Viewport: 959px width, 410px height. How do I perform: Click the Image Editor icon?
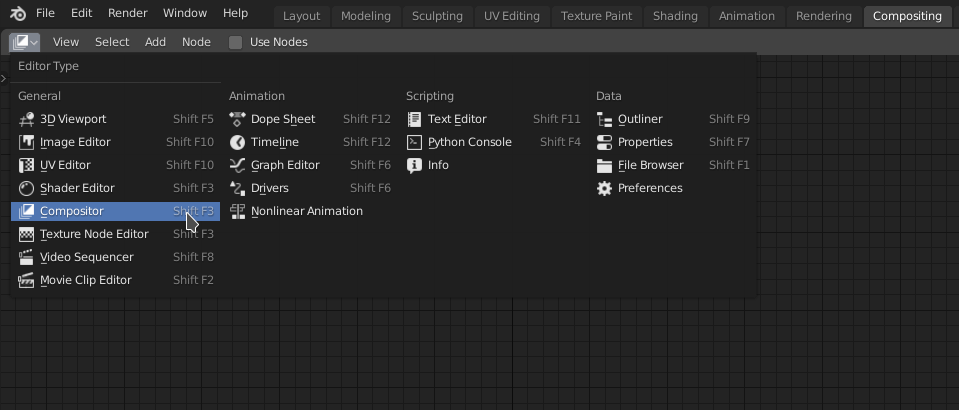[26, 142]
